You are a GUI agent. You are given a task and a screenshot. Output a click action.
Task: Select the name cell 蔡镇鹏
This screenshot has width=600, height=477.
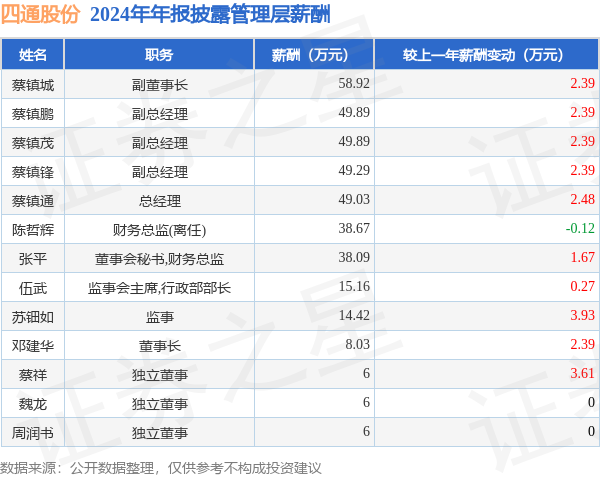(x=33, y=114)
